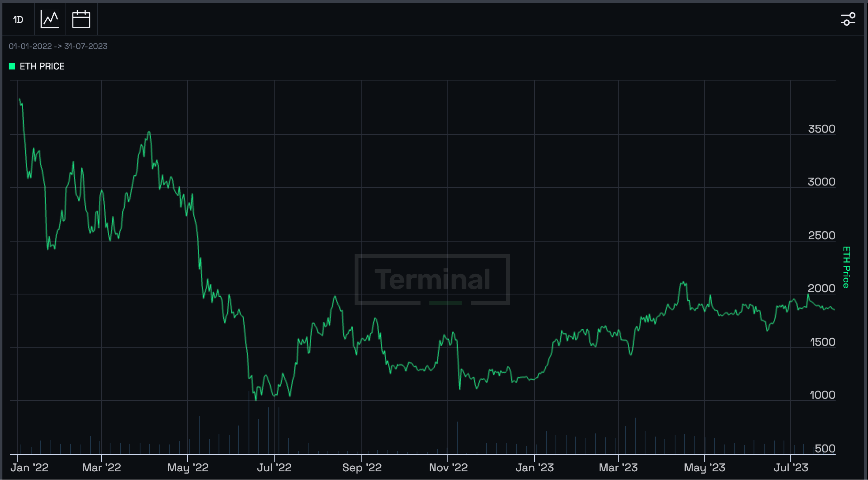Click the 1500 y-axis price label
This screenshot has width=868, height=480.
(823, 342)
